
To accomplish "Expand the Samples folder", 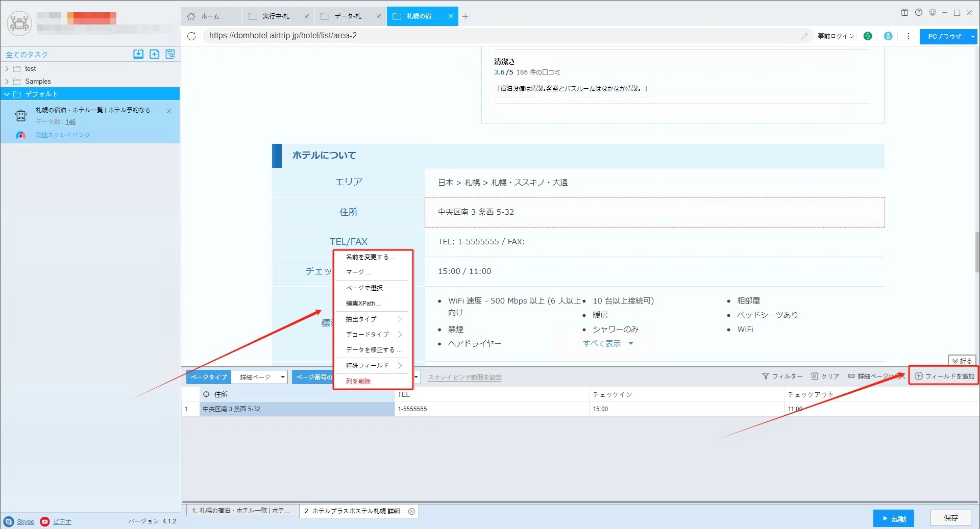I will tap(7, 82).
